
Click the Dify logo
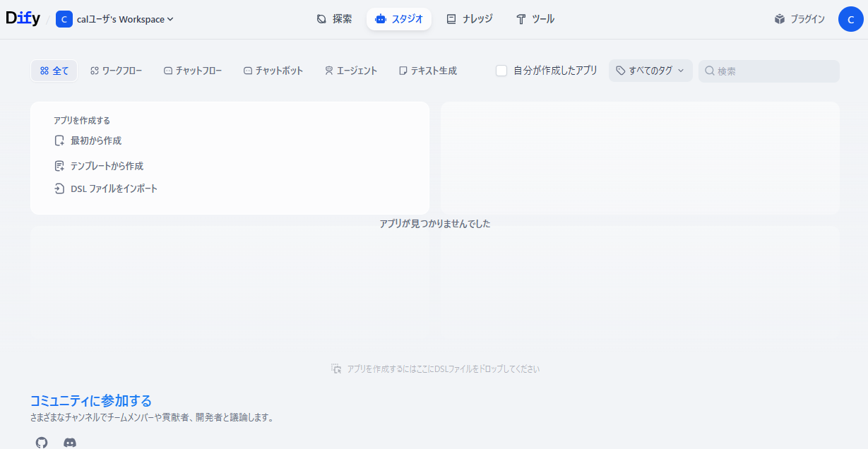[x=23, y=18]
